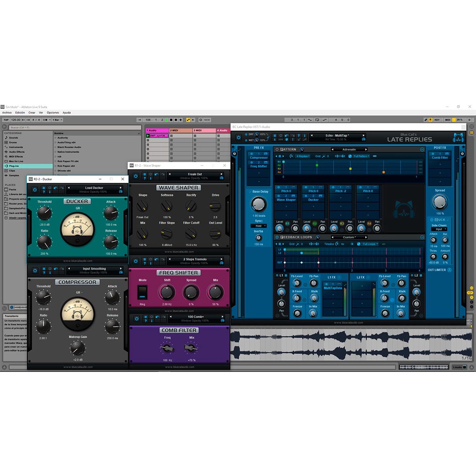This screenshot has width=476, height=476.
Task: Open the Full Loops dropdown
Action: 370,244
